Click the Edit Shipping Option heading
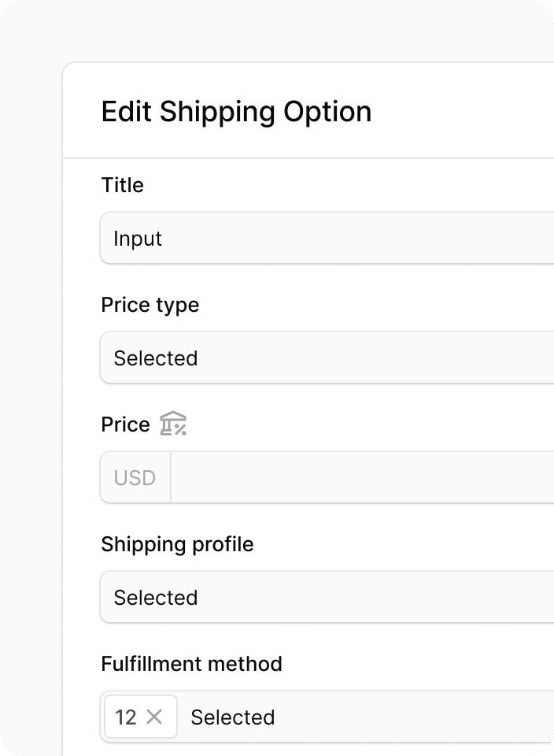The height and width of the screenshot is (756, 554). (237, 113)
